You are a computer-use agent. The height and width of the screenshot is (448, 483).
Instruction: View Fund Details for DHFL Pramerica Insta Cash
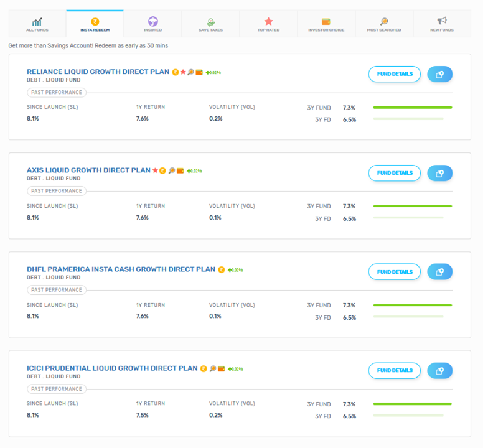[x=395, y=272]
